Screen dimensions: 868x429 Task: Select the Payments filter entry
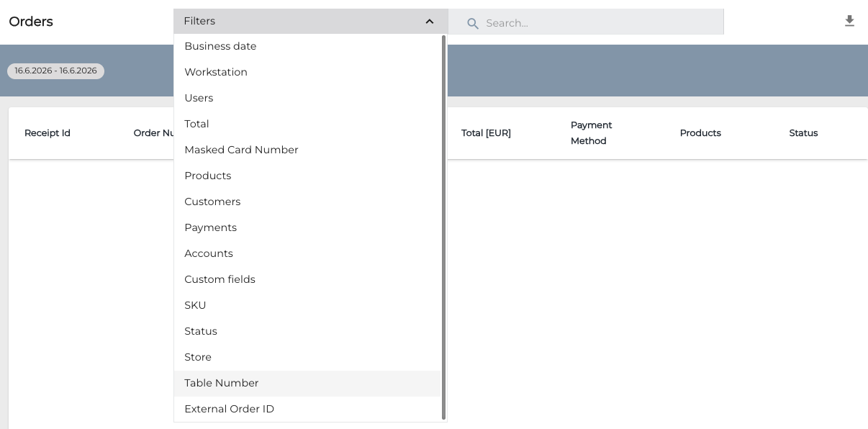click(307, 227)
